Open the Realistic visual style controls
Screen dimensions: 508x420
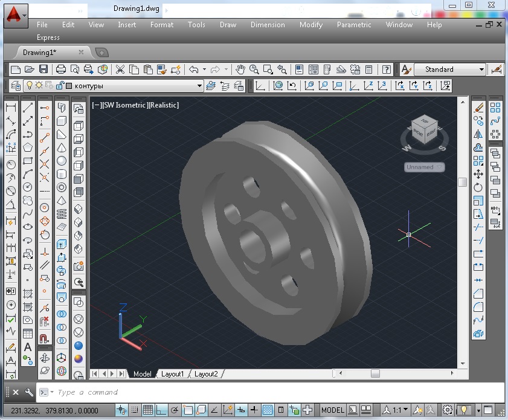click(164, 105)
